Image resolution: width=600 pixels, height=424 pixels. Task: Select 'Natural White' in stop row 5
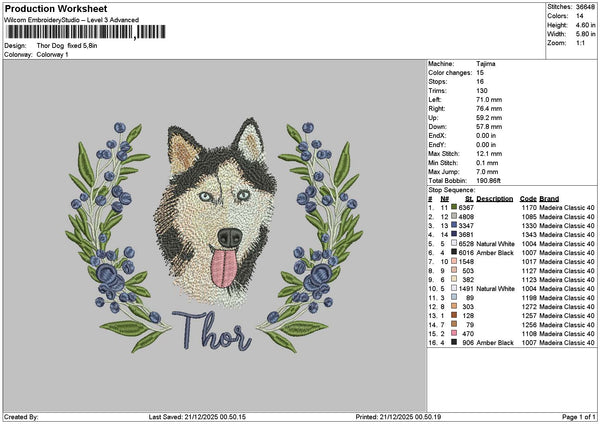496,244
